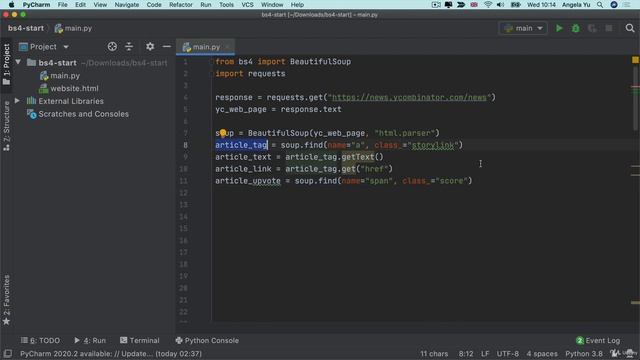Image resolution: width=640 pixels, height=360 pixels.
Task: Open the VCS menu
Action: pos(247,4)
